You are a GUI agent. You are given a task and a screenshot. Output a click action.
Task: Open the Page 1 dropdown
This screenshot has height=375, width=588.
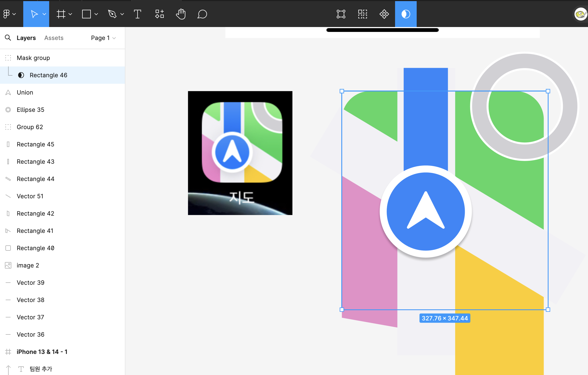pyautogui.click(x=103, y=38)
